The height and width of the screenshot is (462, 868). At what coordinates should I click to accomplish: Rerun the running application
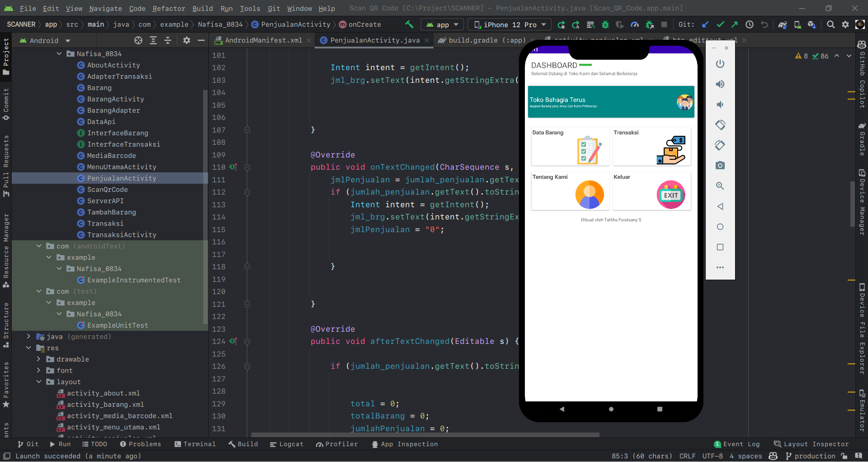tap(561, 25)
